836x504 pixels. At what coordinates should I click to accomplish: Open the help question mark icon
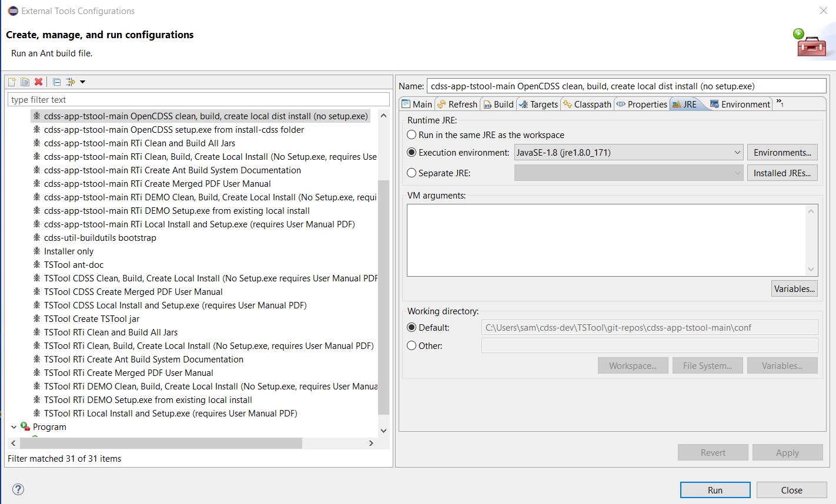18,489
